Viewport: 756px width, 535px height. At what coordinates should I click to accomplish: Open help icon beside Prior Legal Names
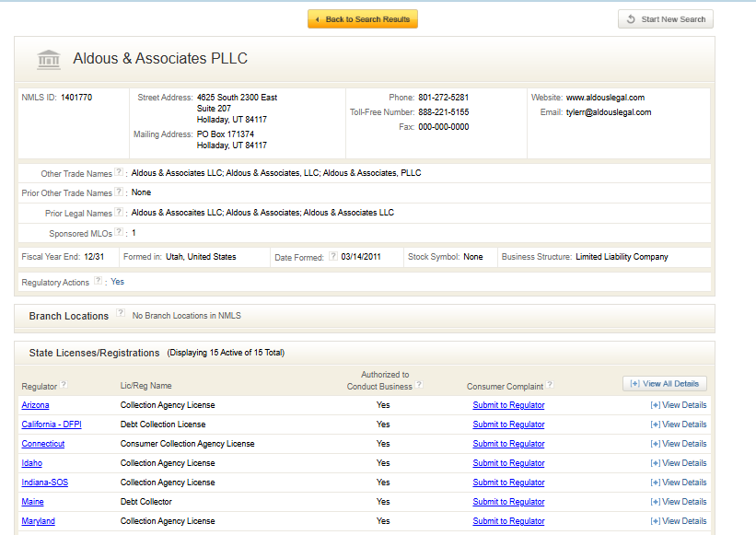[x=119, y=212]
